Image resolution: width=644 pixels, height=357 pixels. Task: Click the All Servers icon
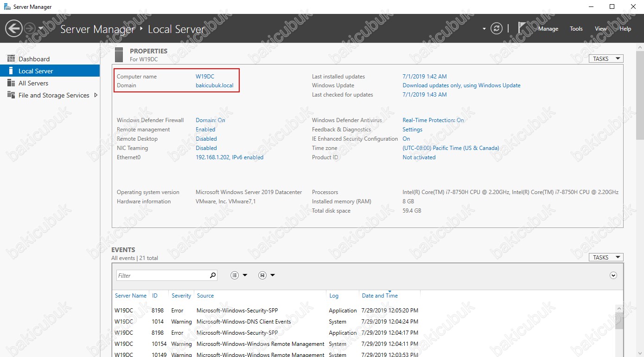coord(11,83)
